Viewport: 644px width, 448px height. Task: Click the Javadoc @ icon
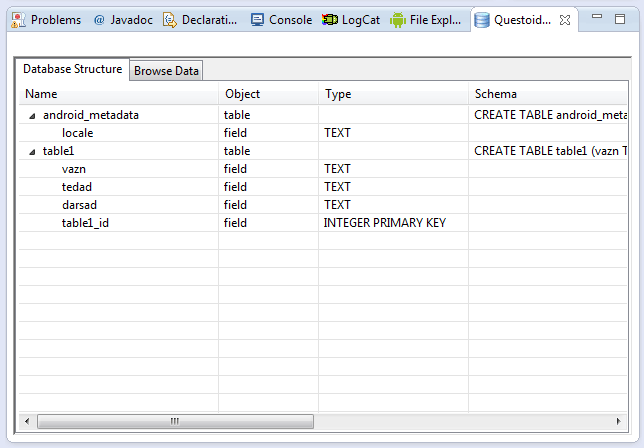tap(99, 20)
